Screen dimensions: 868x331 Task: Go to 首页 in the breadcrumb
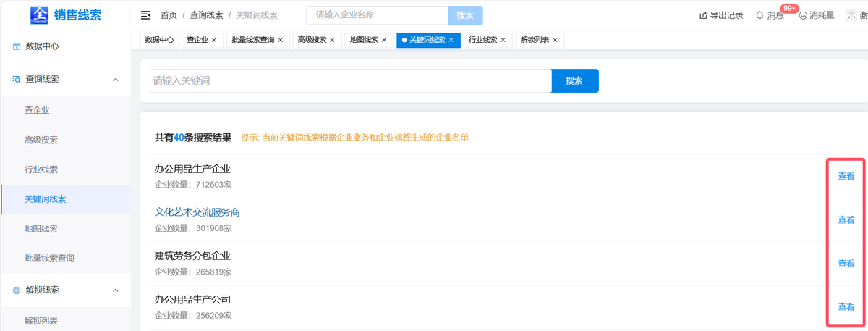(169, 15)
